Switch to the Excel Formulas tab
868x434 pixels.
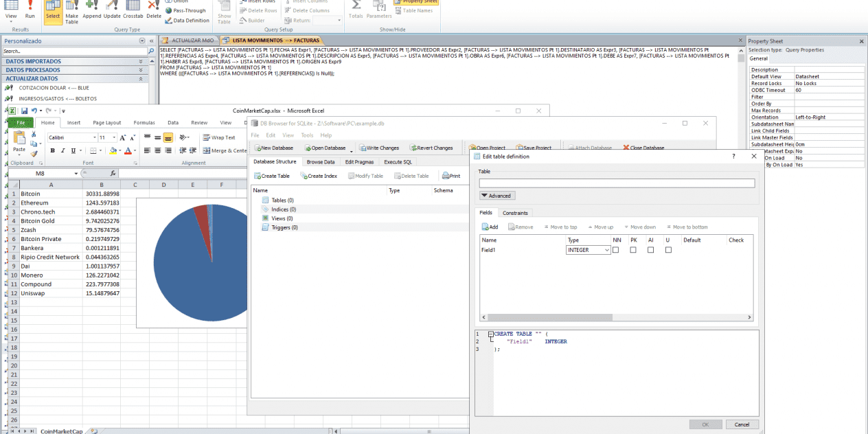[144, 123]
